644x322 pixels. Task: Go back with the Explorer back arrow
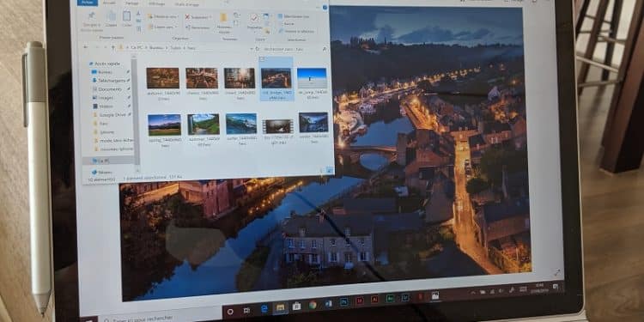point(86,47)
